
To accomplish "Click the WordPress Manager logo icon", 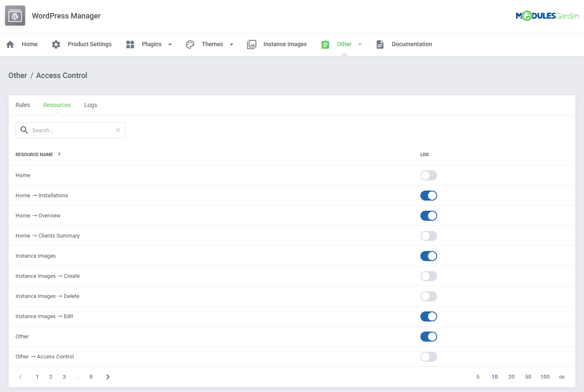I will [15, 16].
